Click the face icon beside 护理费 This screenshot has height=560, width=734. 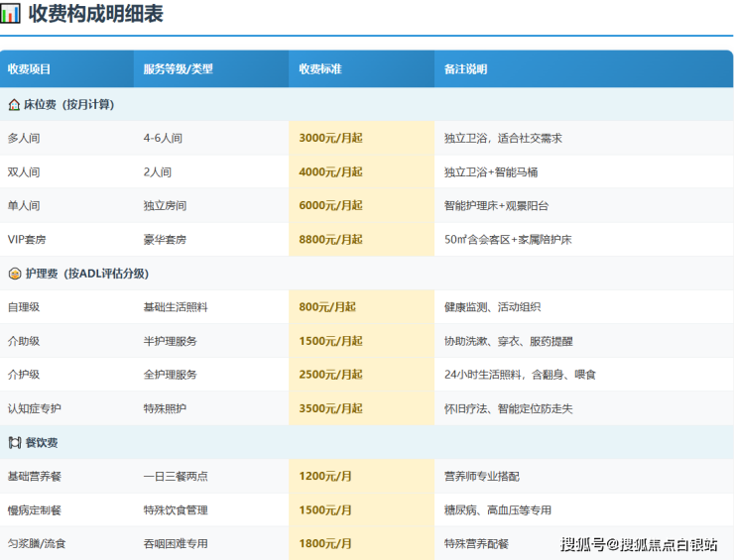(15, 274)
